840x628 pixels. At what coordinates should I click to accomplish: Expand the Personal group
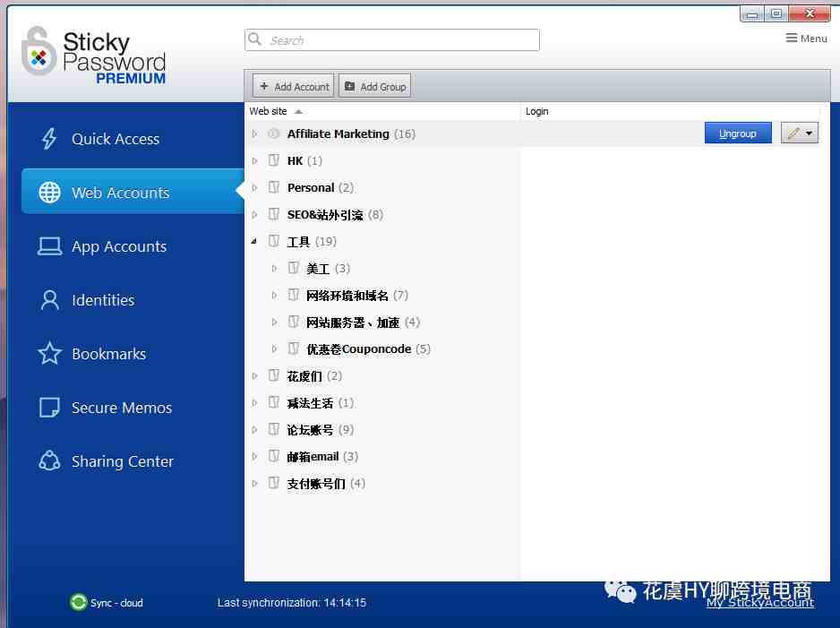coord(254,187)
